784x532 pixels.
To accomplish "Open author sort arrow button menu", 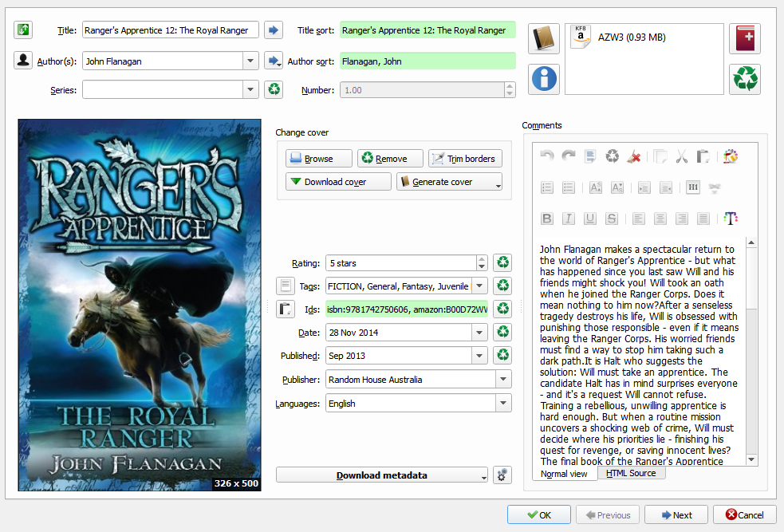I will pyautogui.click(x=274, y=61).
